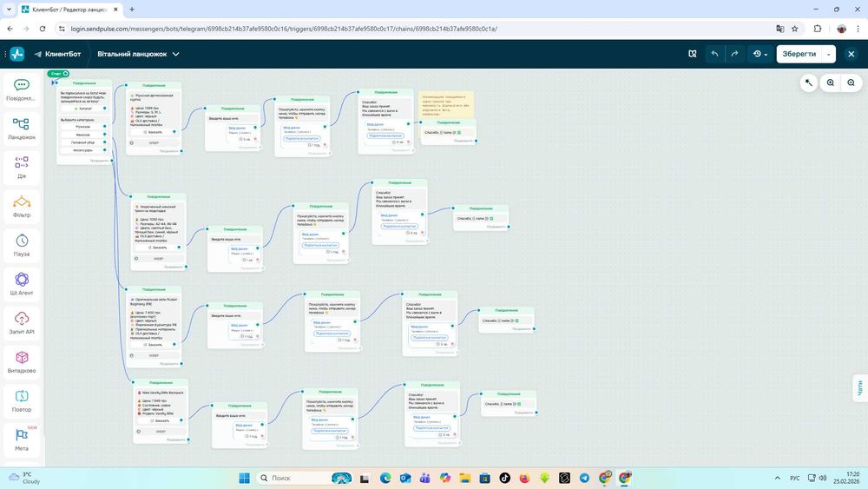
Task: Add a Ланцюжок (chain) block from sidebar
Action: coord(21,129)
